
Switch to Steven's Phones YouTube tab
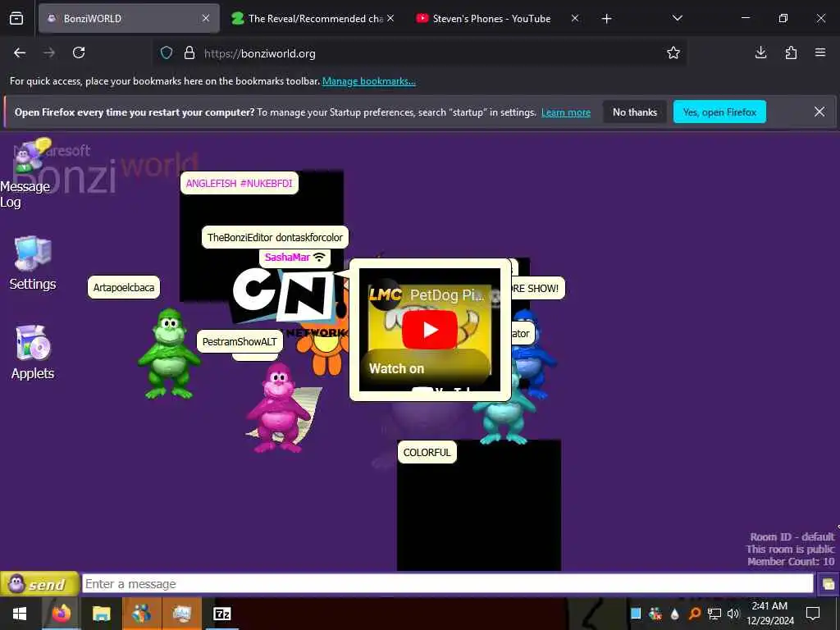[491, 18]
